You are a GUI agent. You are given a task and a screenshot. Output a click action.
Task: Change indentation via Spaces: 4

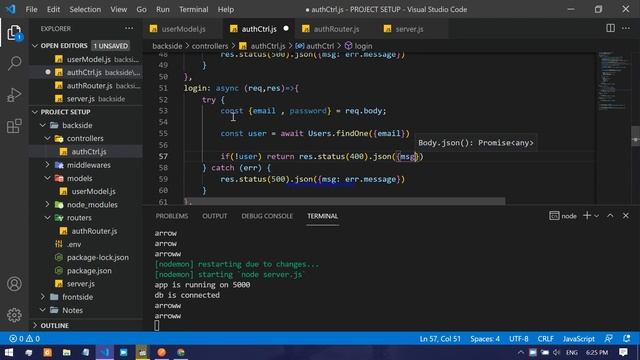(x=485, y=338)
